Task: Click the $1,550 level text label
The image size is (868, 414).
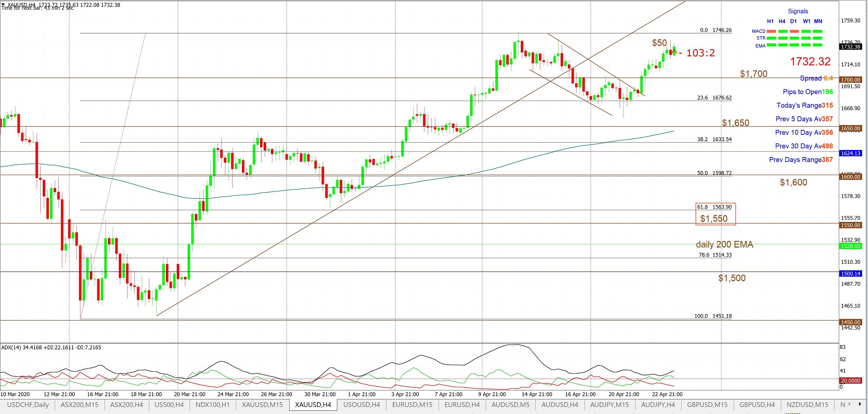Action: pos(713,218)
